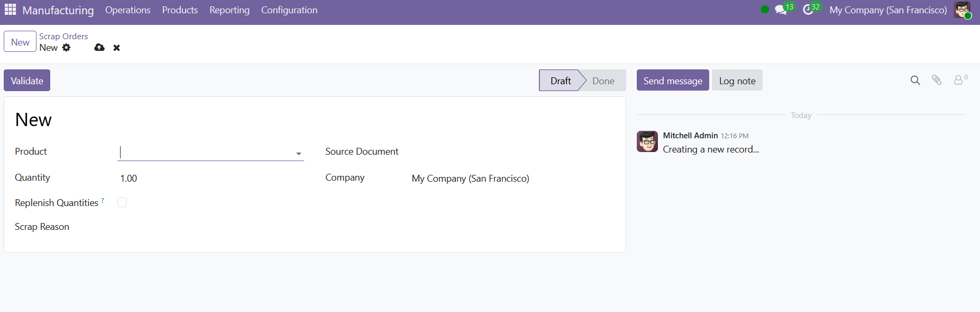Open the activities clock icon
Viewport: 980px width, 312px height.
point(808,10)
